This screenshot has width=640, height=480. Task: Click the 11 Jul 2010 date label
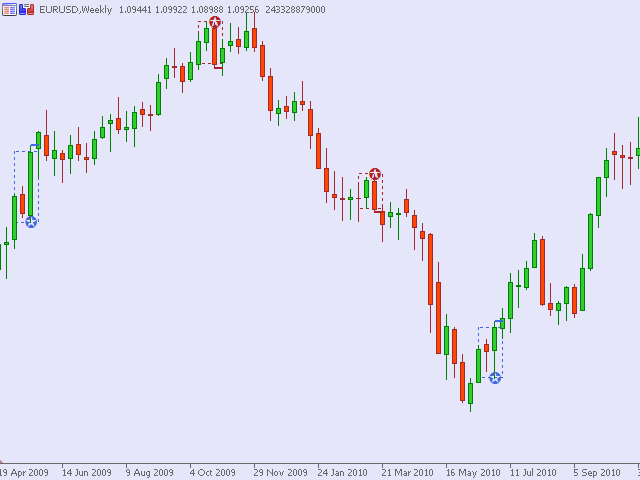[x=533, y=473]
